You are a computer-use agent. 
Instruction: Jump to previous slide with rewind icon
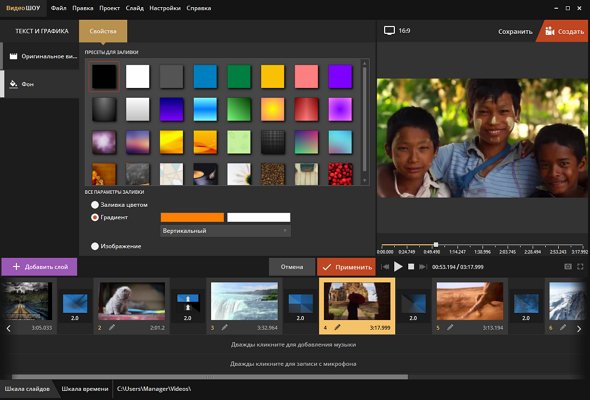[385, 267]
